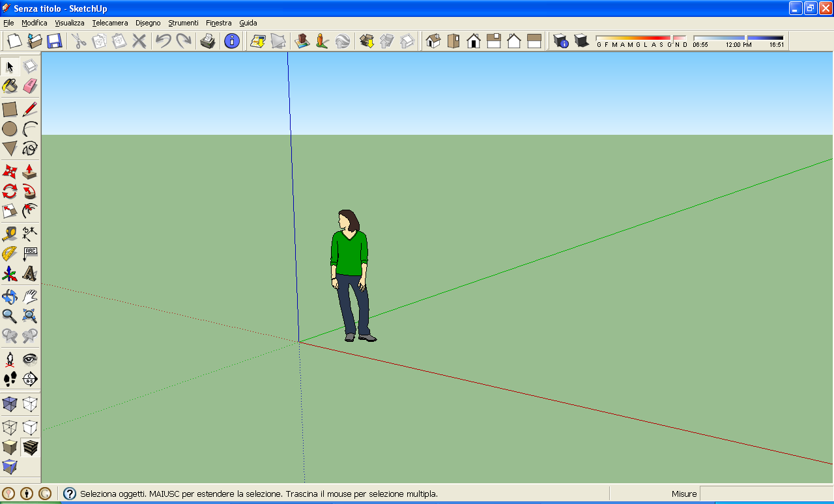This screenshot has width=834, height=504.
Task: Activate the Orbit camera tool
Action: click(10, 297)
